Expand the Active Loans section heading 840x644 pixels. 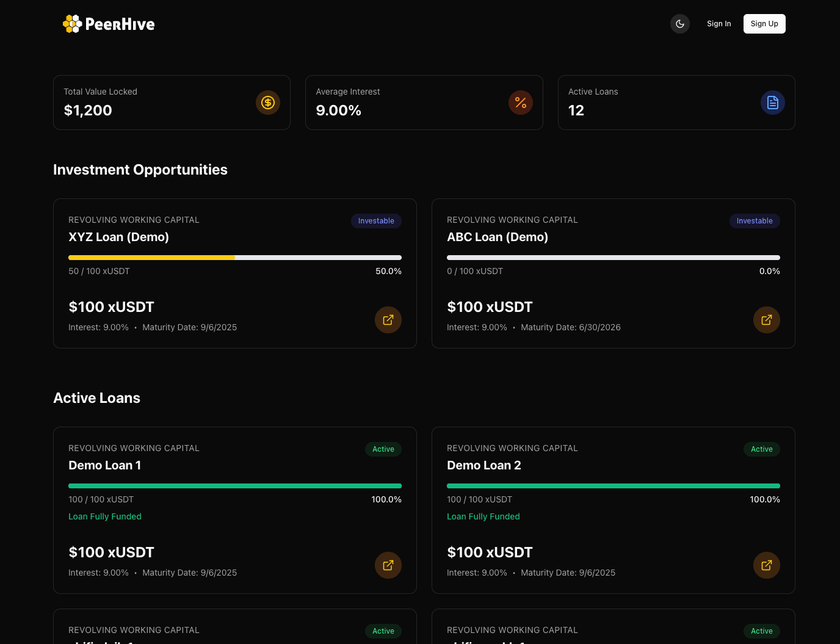(x=96, y=397)
